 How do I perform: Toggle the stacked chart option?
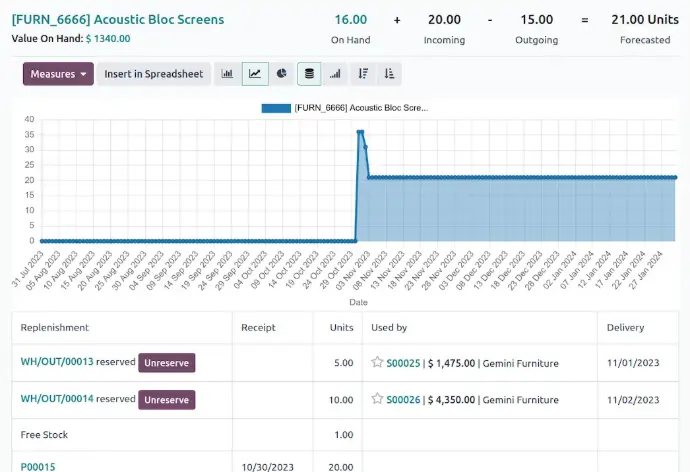[309, 74]
